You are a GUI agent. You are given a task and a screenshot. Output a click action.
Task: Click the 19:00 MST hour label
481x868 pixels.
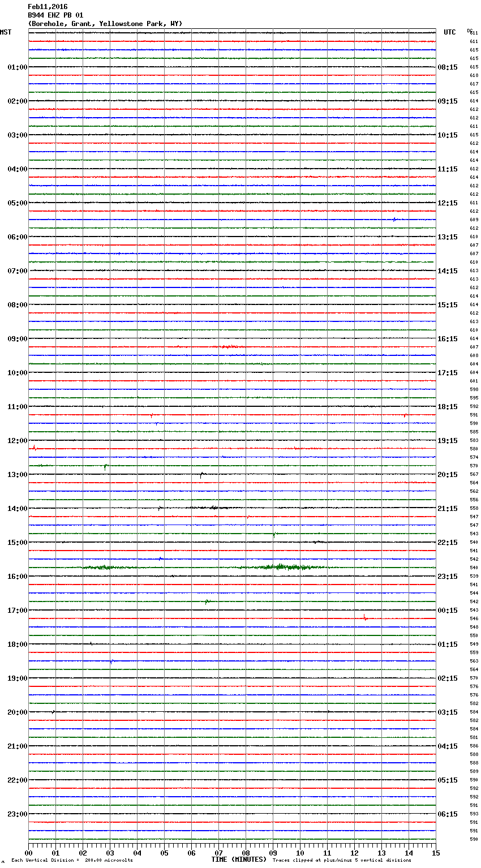click(17, 678)
